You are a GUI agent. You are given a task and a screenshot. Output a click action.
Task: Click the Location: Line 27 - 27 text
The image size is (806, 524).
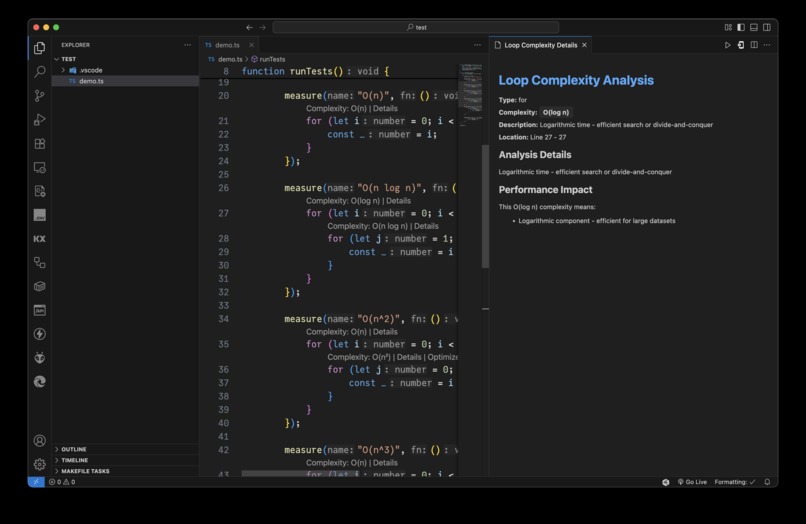(x=532, y=137)
